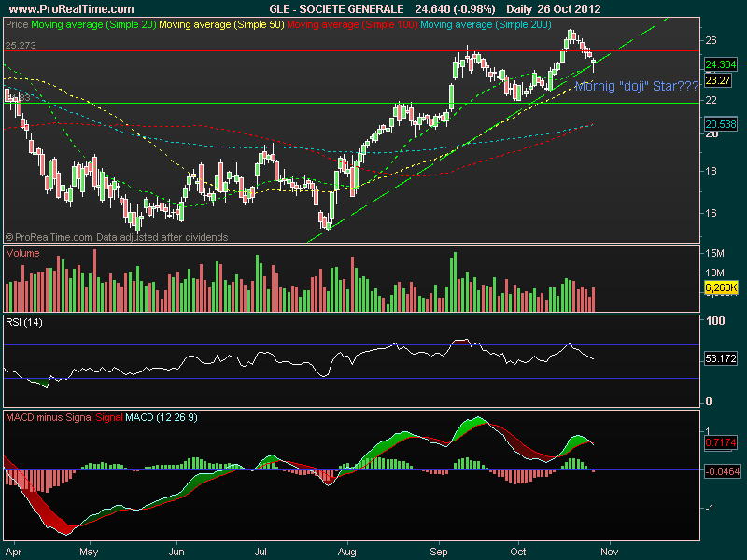Click the 18 price axis label

tap(711, 171)
